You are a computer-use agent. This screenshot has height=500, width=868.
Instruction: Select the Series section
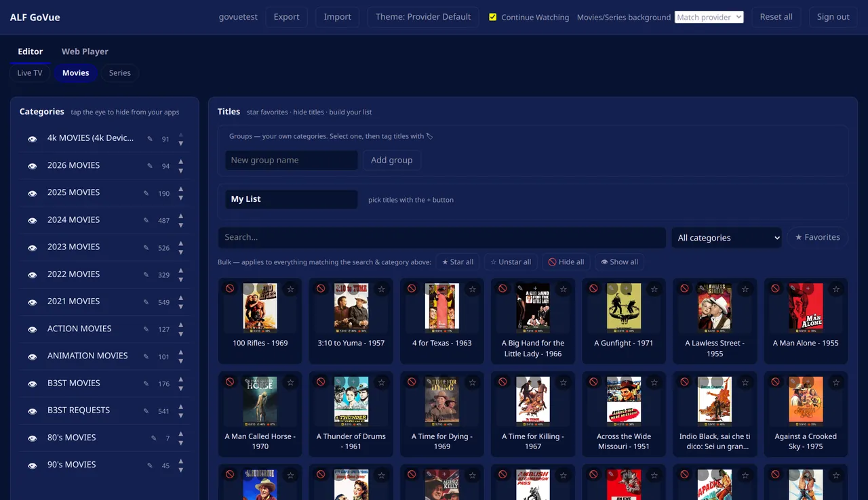pos(120,73)
